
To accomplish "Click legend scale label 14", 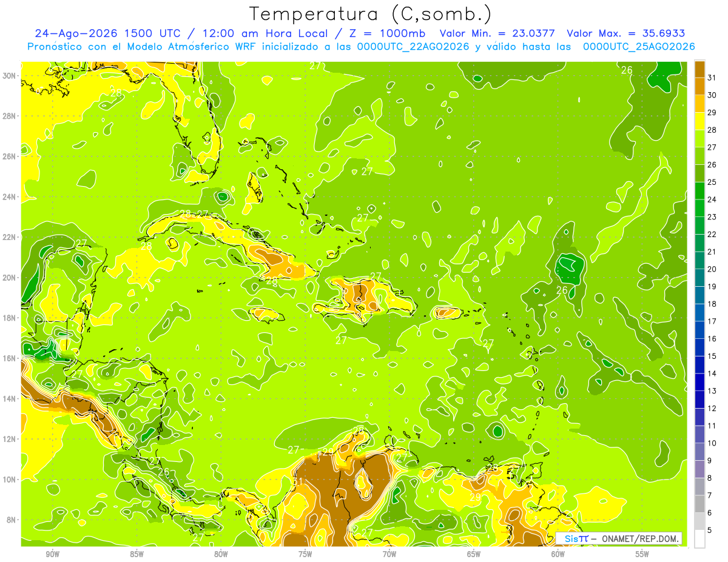I will (712, 373).
